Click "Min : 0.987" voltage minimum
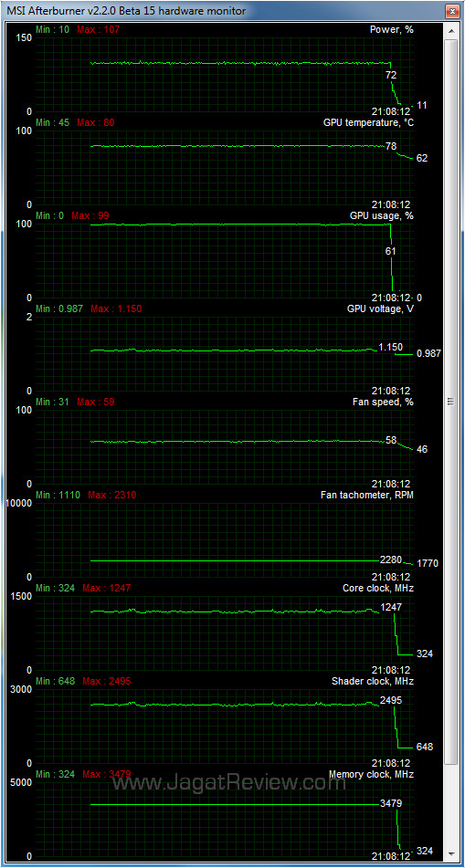The height and width of the screenshot is (868, 465). 59,309
